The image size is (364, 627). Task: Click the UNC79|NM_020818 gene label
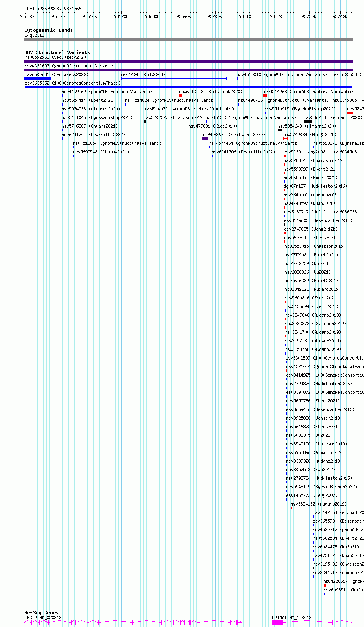tap(43, 618)
